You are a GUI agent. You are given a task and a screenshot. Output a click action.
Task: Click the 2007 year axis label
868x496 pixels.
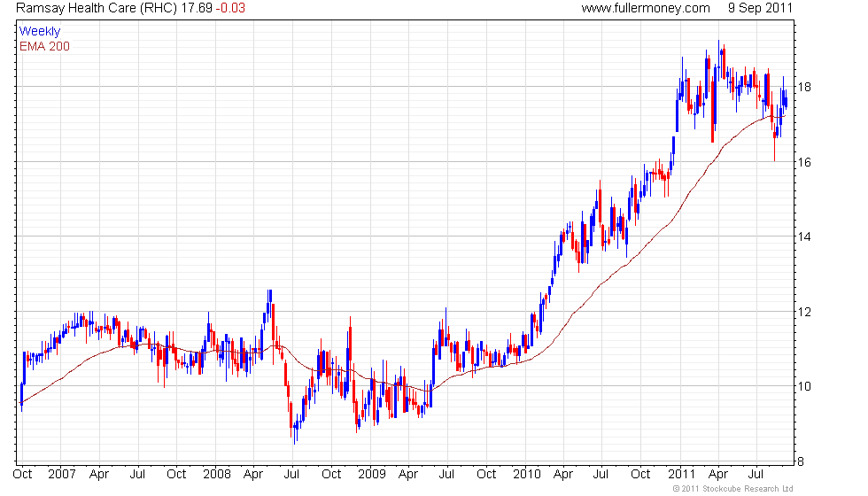pos(62,475)
